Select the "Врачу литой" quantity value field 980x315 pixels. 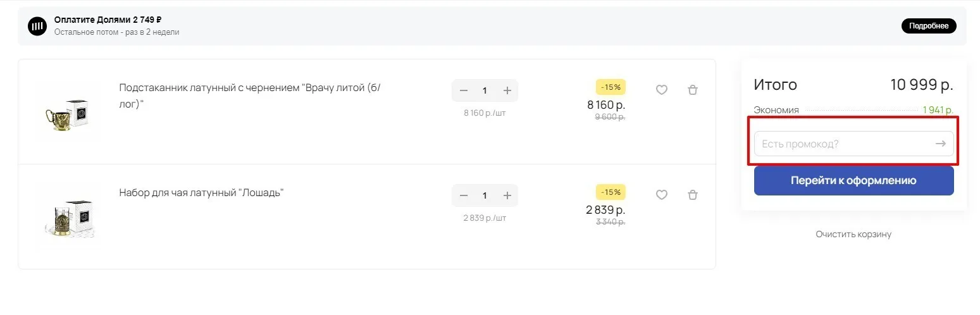pos(485,90)
